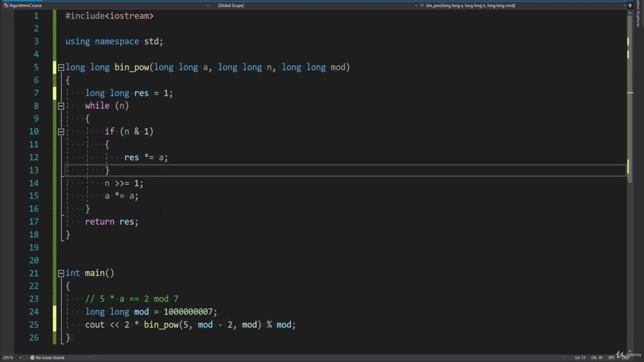Click 'cout' on line 25
This screenshot has width=644, height=362.
point(95,325)
